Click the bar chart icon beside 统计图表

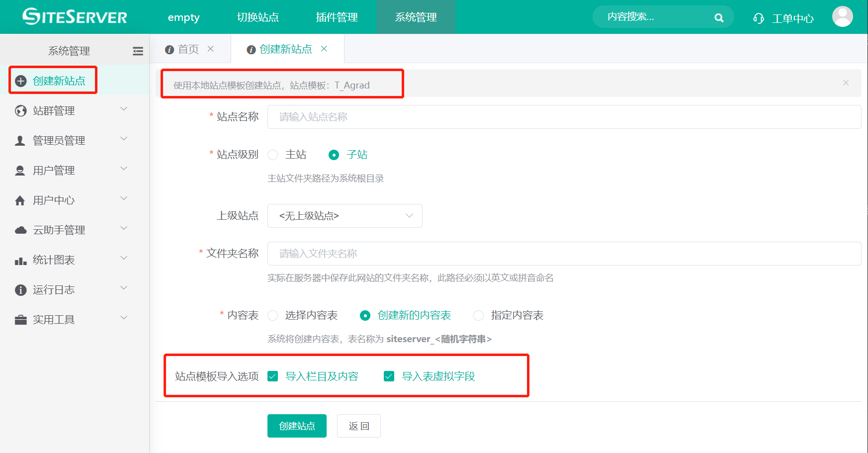coord(20,260)
